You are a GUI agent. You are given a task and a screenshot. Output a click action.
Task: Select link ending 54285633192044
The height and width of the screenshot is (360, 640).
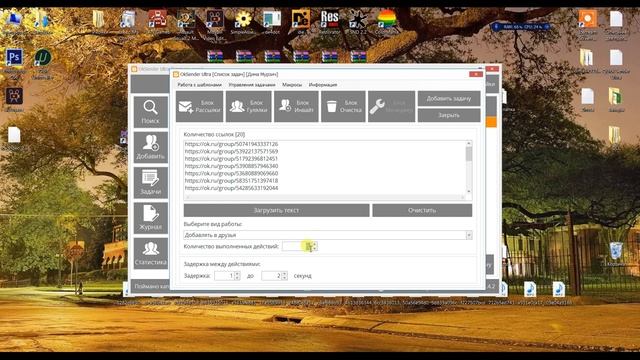(231, 188)
